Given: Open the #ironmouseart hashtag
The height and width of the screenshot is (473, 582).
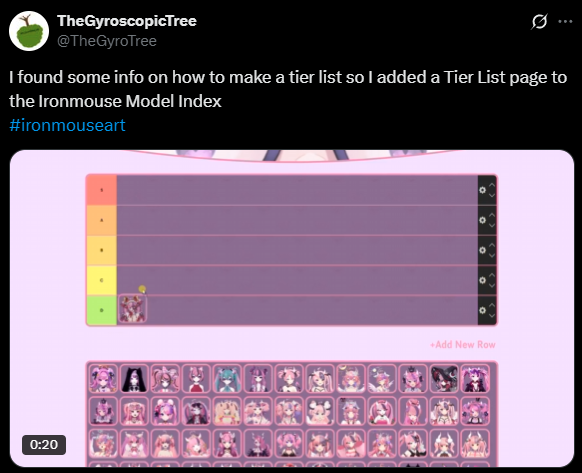Looking at the screenshot, I should pos(67,125).
